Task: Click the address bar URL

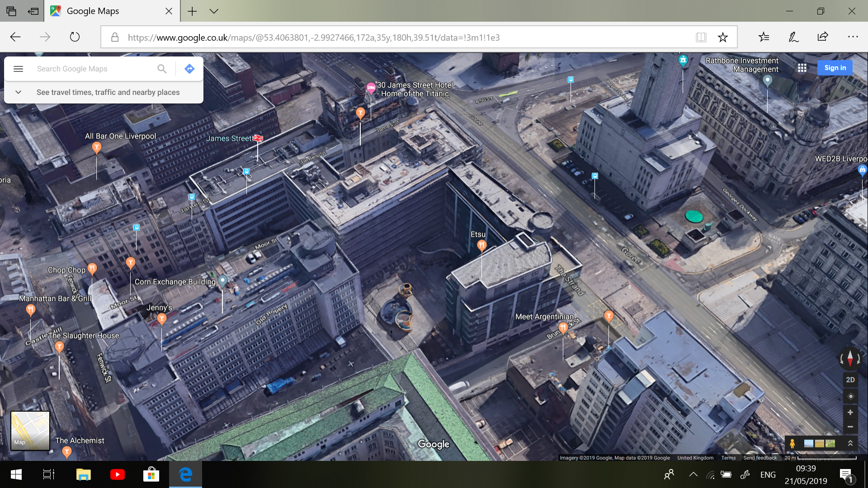Action: (314, 38)
